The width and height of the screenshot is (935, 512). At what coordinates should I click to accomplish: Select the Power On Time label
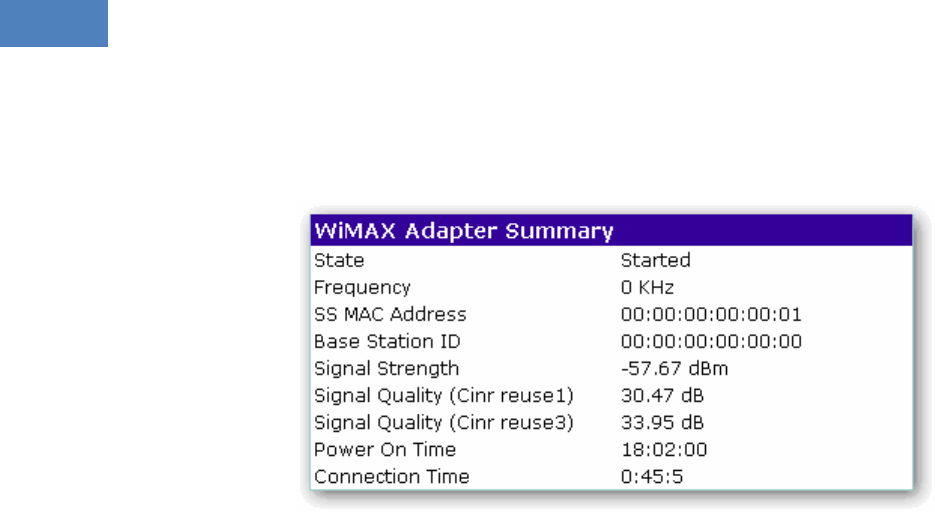[385, 449]
